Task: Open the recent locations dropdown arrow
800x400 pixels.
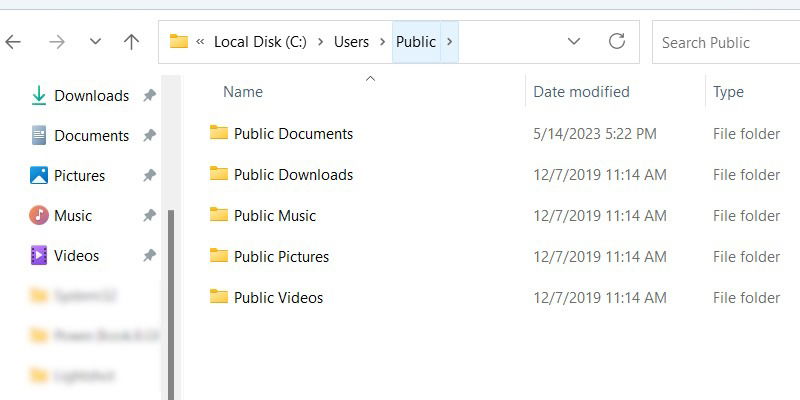Action: pos(95,42)
